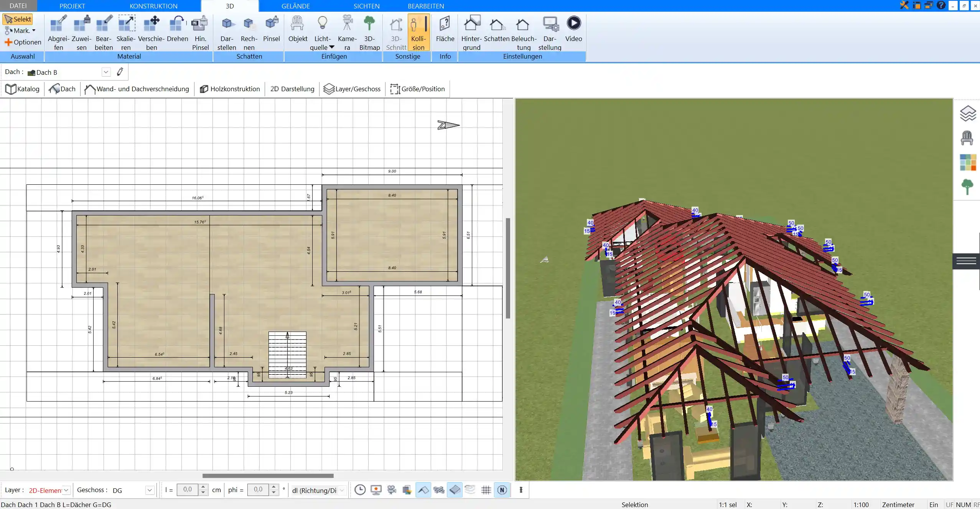Viewport: 980px width, 509px height.
Task: Expand the Geschoss DG dropdown
Action: coord(150,490)
